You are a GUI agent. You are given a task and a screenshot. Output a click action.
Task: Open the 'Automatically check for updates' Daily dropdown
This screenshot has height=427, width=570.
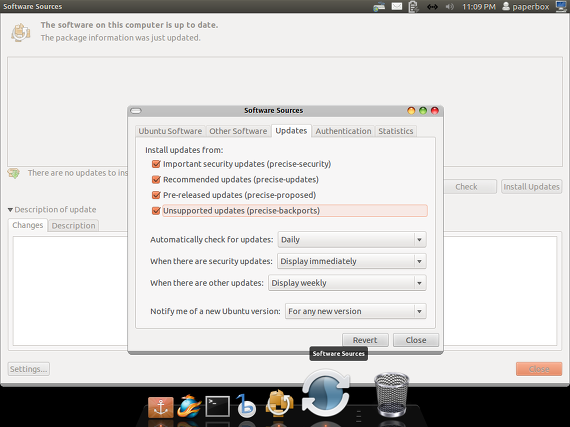pyautogui.click(x=352, y=240)
